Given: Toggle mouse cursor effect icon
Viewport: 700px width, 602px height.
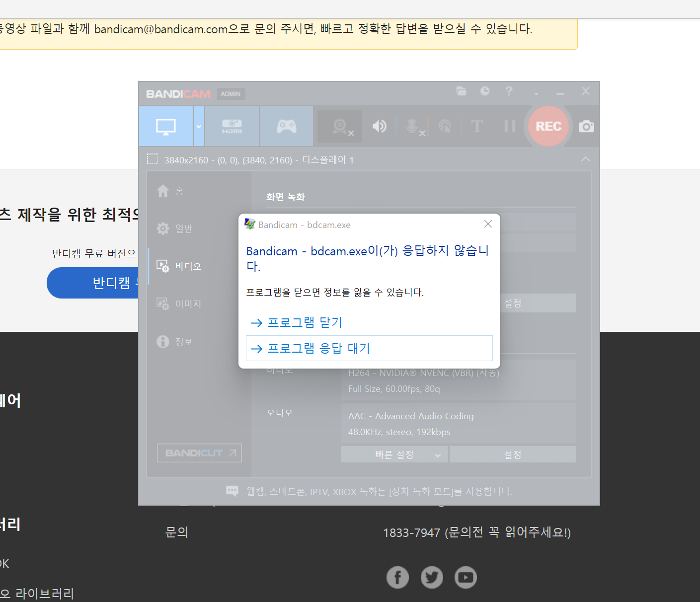Looking at the screenshot, I should tap(445, 127).
